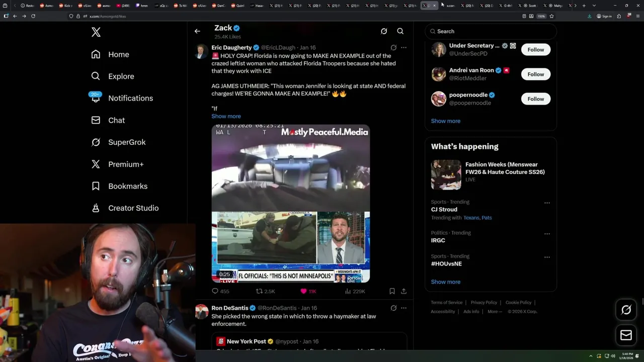Screen dimensions: 644x362
Task: View post analytics showing 229K
Action: (x=355, y=291)
